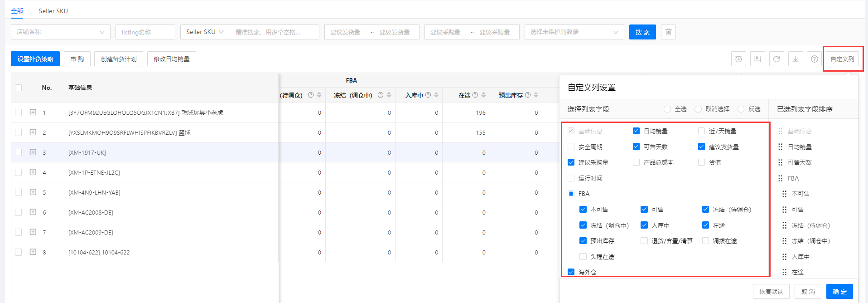The height and width of the screenshot is (303, 868).
Task: Switch to the Seller SKU tab
Action: pos(53,11)
